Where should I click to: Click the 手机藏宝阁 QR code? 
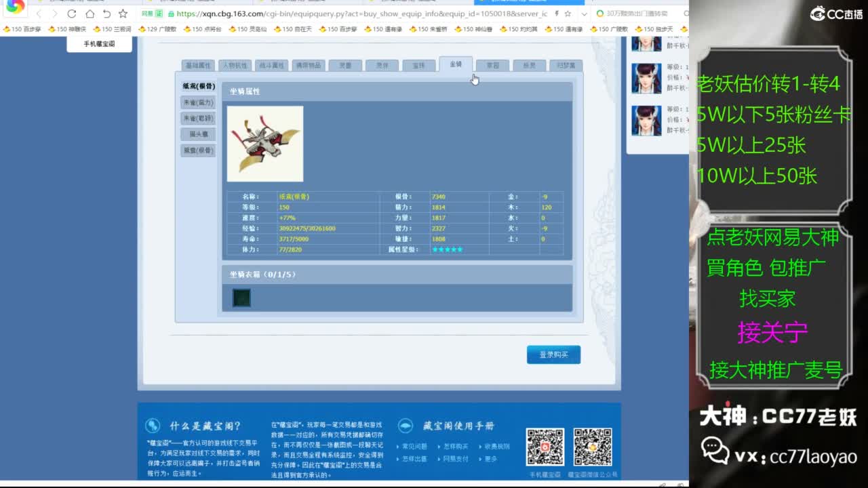[x=545, y=447]
